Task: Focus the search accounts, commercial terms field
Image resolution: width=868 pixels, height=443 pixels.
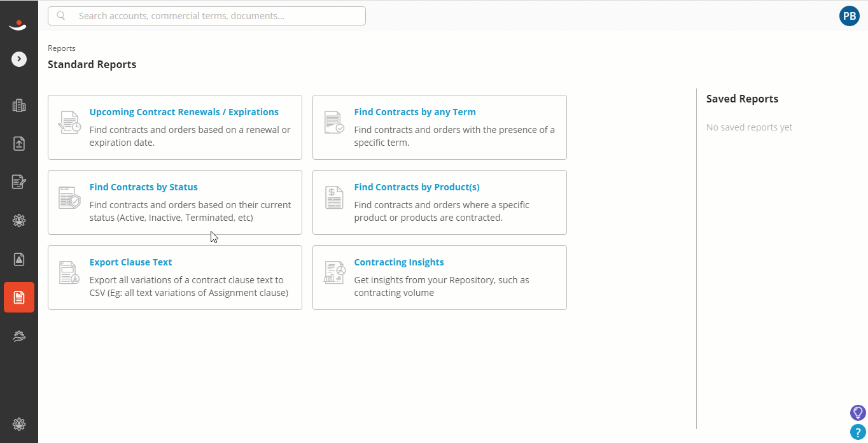Action: click(207, 16)
